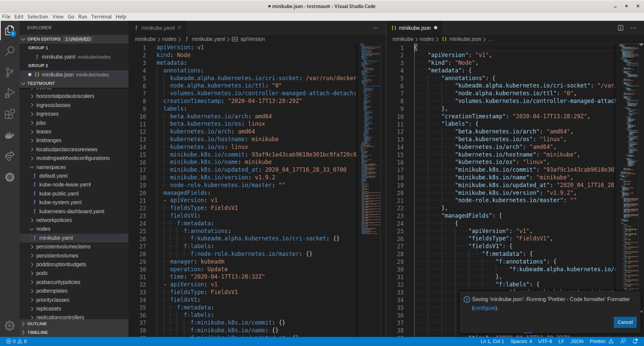The height and width of the screenshot is (346, 644).
Task: Open the Help menu
Action: 121,16
